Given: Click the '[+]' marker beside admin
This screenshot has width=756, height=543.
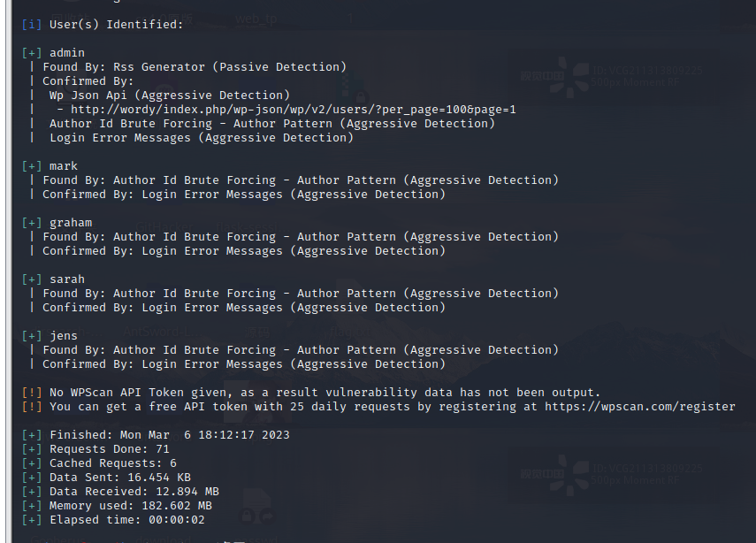Looking at the screenshot, I should [x=32, y=53].
